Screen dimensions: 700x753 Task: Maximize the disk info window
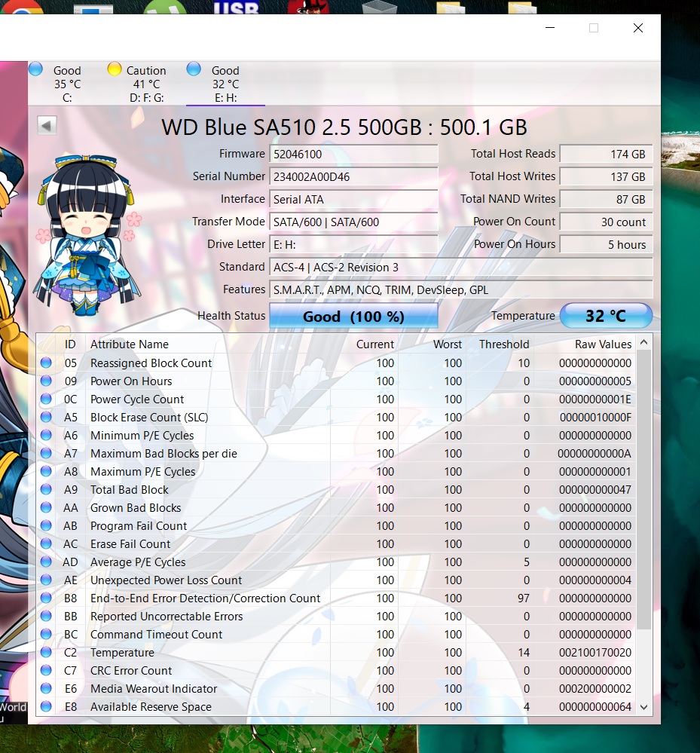click(594, 28)
